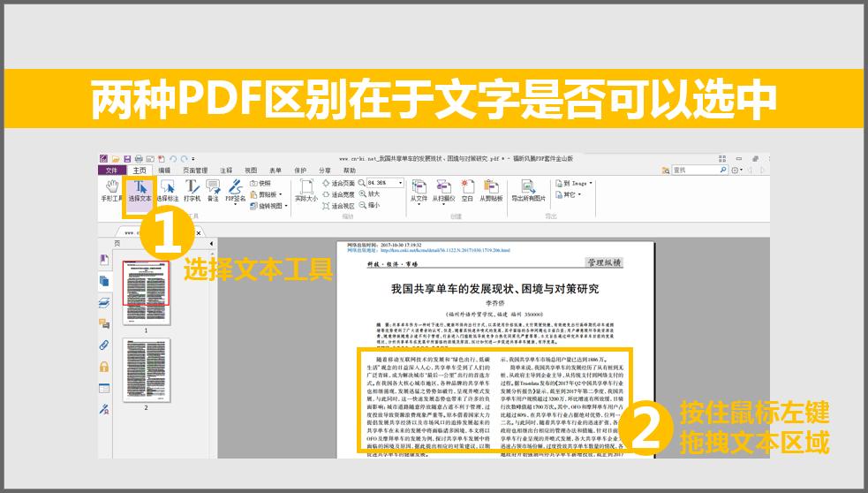The width and height of the screenshot is (868, 493).
Task: Click the Open folder icon in quick toolbar
Action: [116, 159]
